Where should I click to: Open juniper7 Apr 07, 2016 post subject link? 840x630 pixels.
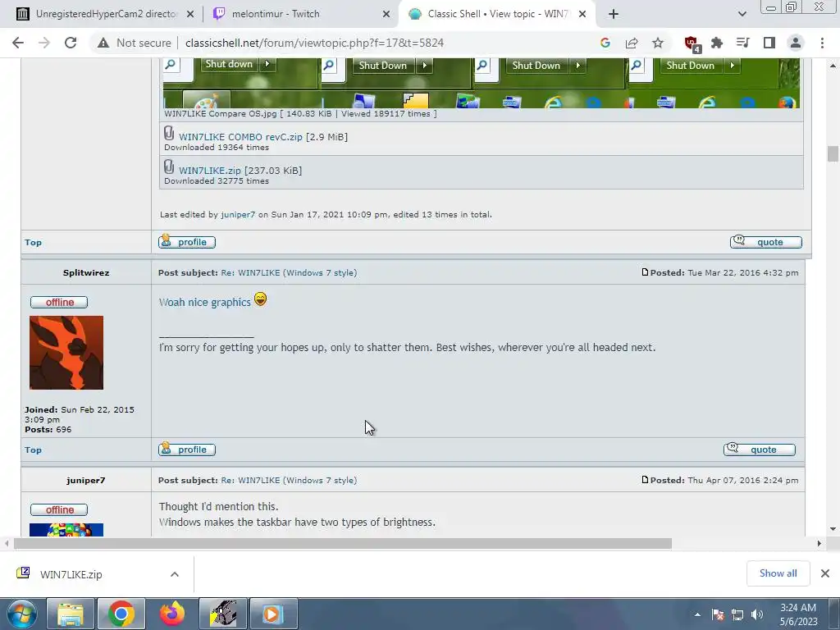[289, 481]
